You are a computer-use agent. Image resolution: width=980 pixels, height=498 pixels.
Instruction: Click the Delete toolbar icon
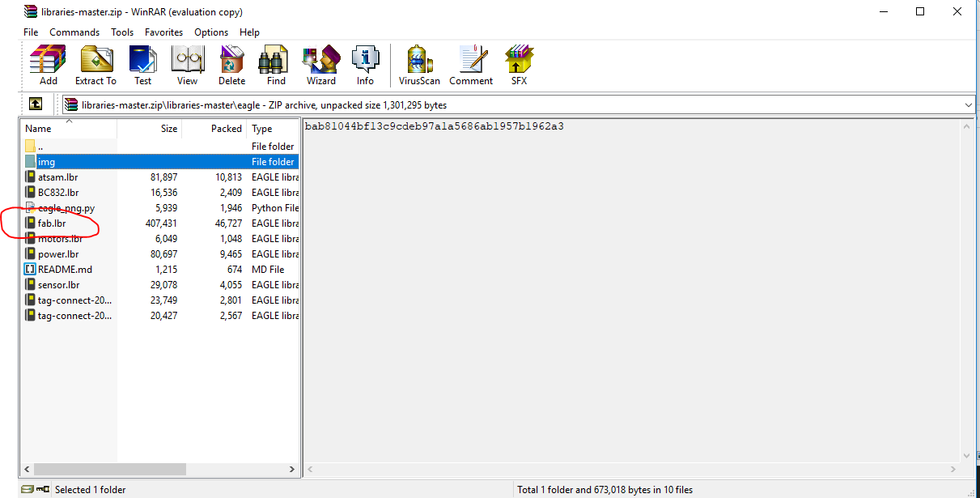(x=231, y=60)
